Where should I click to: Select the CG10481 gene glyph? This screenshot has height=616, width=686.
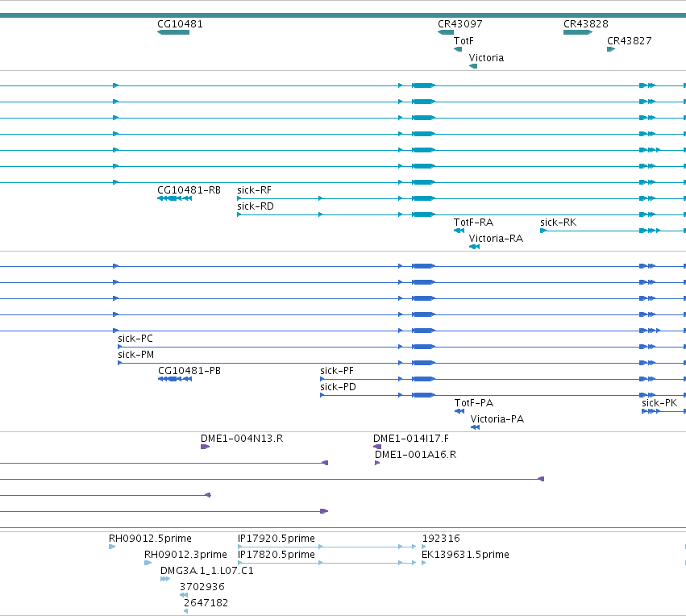pyautogui.click(x=173, y=32)
